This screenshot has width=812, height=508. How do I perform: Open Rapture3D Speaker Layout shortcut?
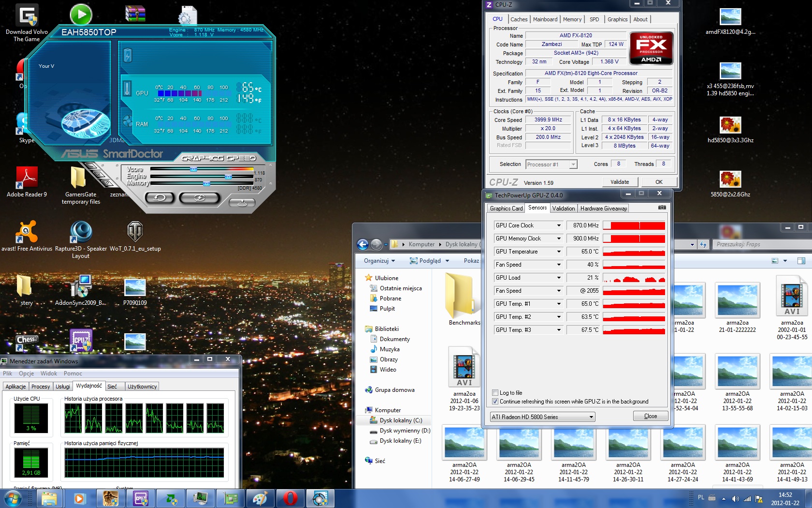pos(81,239)
